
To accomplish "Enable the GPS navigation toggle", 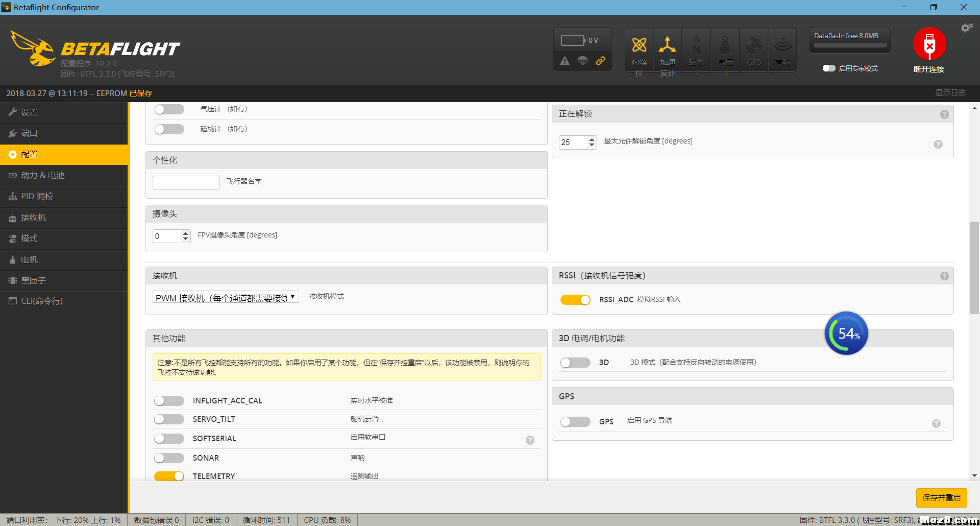I will click(x=575, y=422).
